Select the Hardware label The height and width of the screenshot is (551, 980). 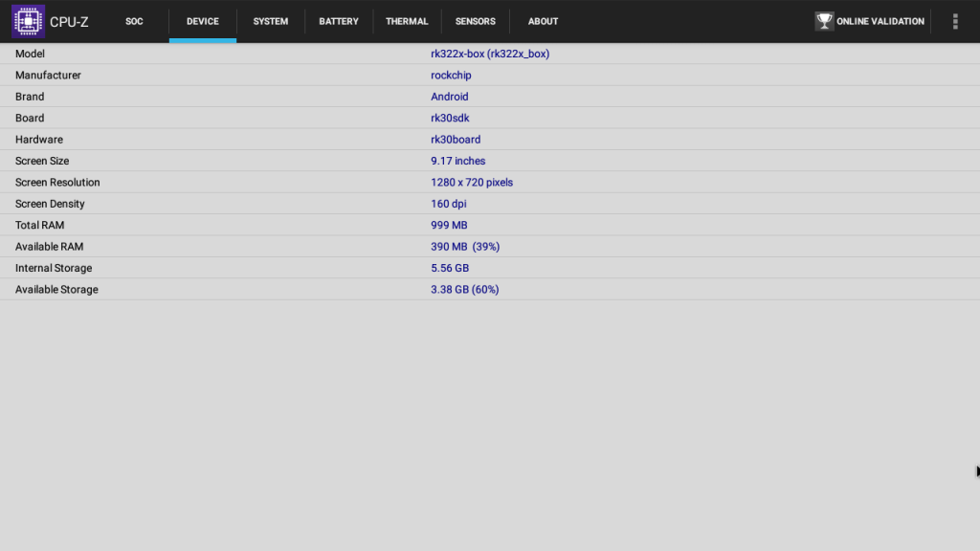click(x=38, y=140)
